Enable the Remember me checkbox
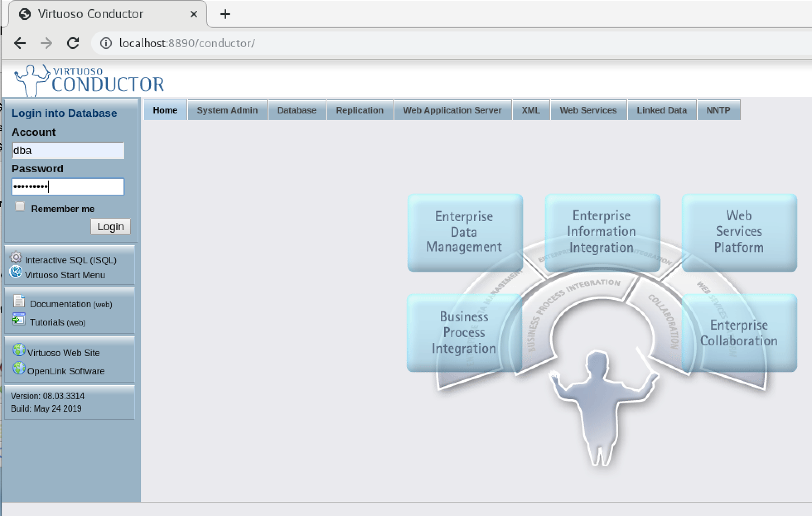The width and height of the screenshot is (812, 516). coord(20,207)
